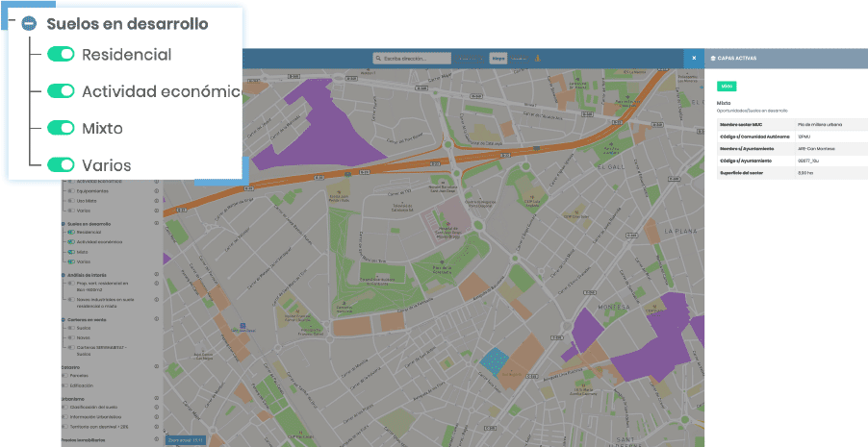
Task: Close the Capas Activas panel with X
Action: coord(694,58)
